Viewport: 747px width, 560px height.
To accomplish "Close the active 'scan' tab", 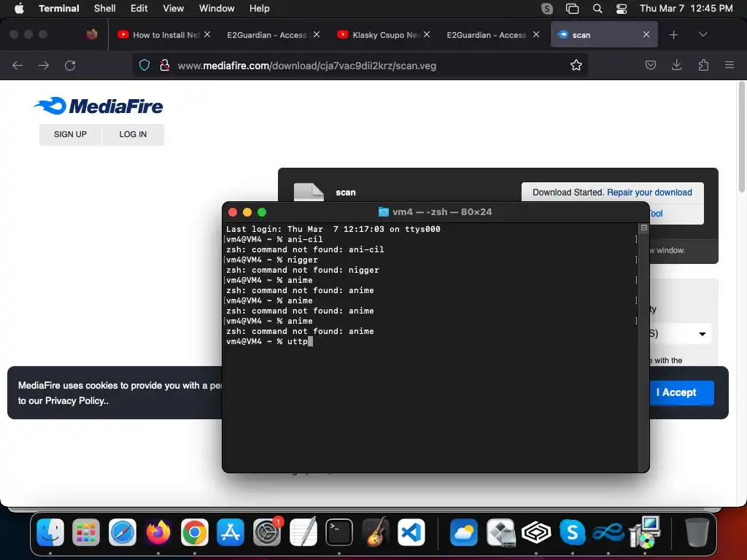I will pyautogui.click(x=646, y=34).
